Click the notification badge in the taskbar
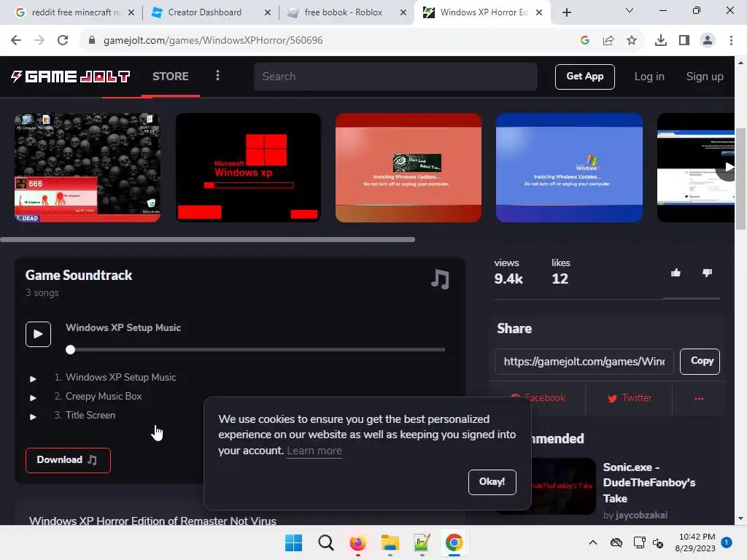This screenshot has width=747, height=560. pos(727,542)
